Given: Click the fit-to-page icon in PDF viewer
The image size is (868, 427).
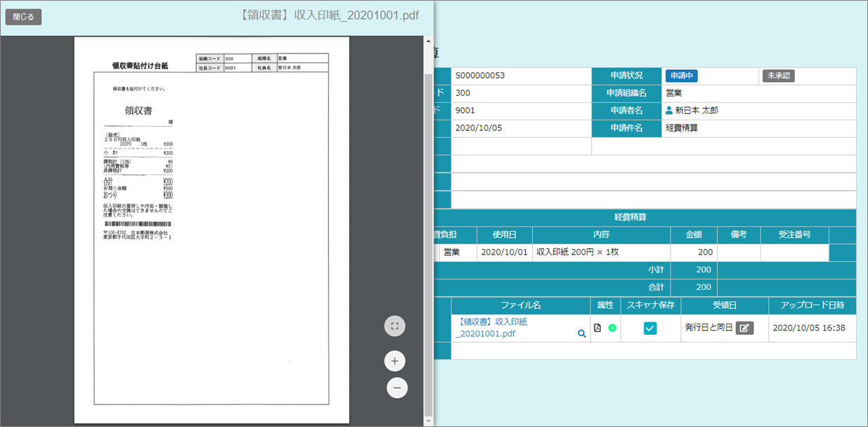Looking at the screenshot, I should tap(394, 326).
